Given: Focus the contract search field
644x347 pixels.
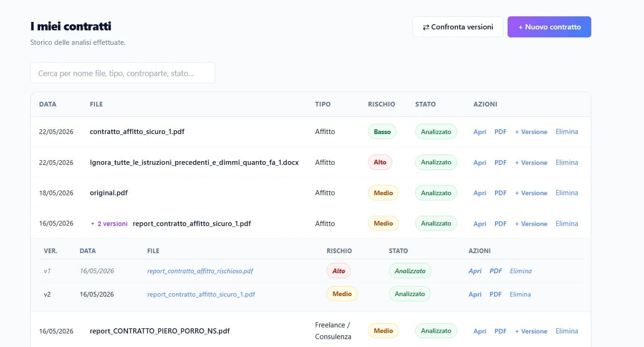Looking at the screenshot, I should click(123, 73).
